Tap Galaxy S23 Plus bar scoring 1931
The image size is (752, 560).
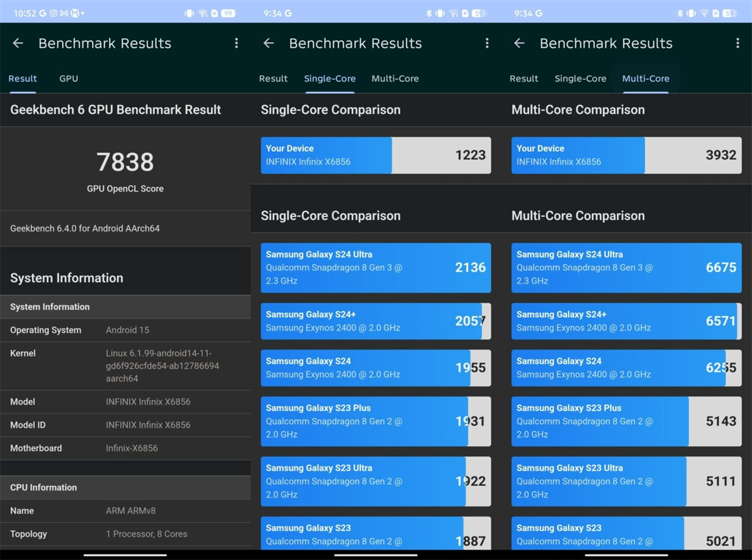pos(375,421)
